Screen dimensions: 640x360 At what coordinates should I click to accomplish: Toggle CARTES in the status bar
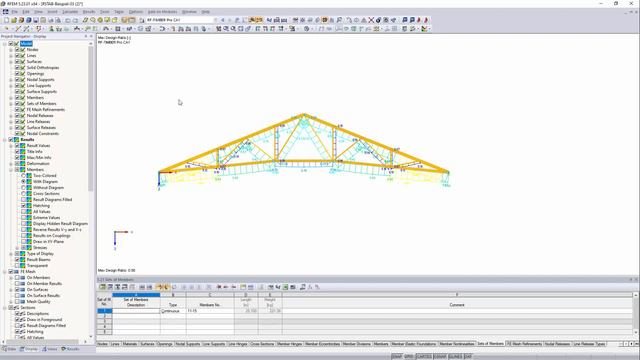424,357
